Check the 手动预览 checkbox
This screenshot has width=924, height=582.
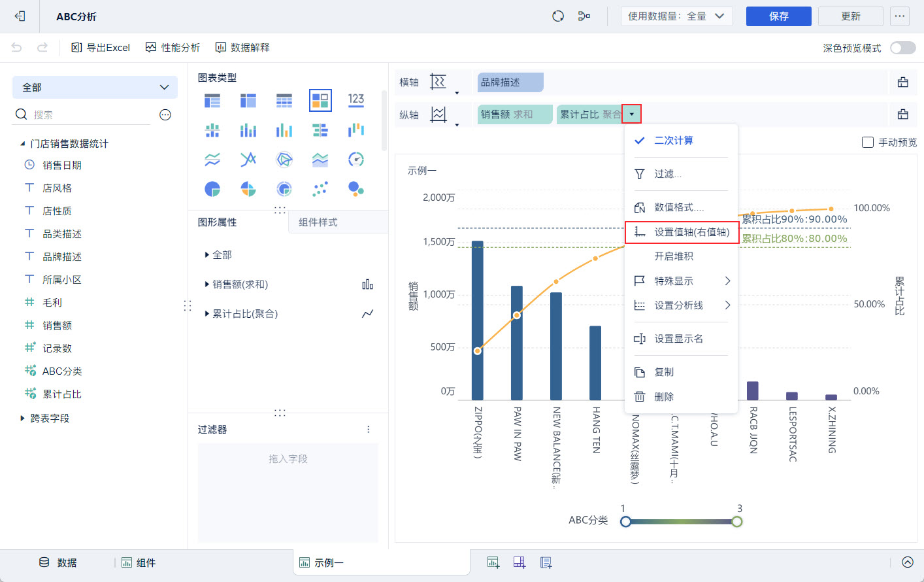tap(868, 142)
